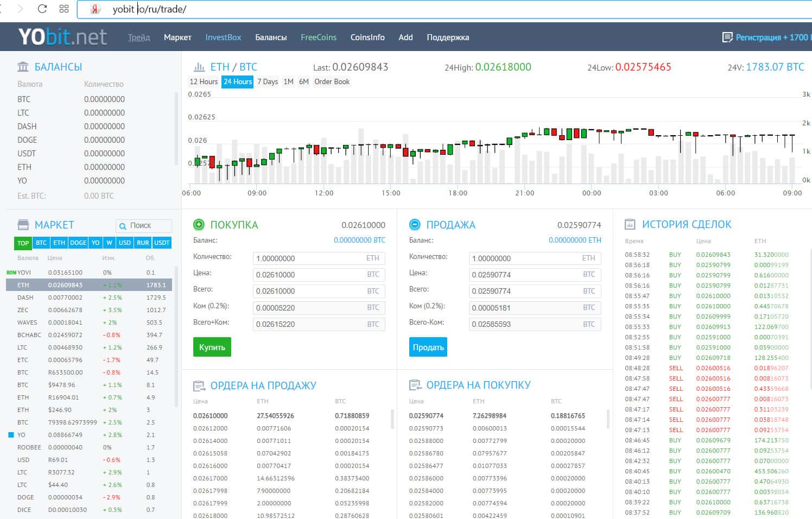Image resolution: width=812 pixels, height=519 pixels.
Task: Open the FreeCoins menu item
Action: (x=319, y=37)
